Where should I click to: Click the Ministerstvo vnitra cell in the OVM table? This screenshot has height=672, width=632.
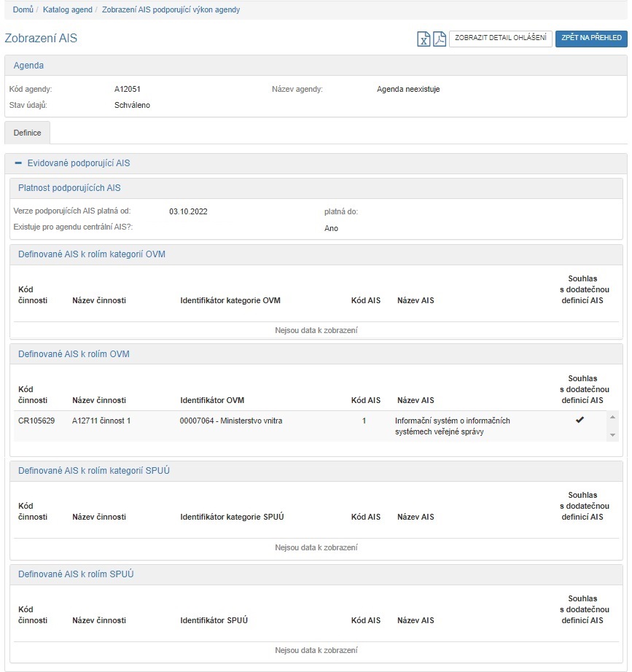230,421
